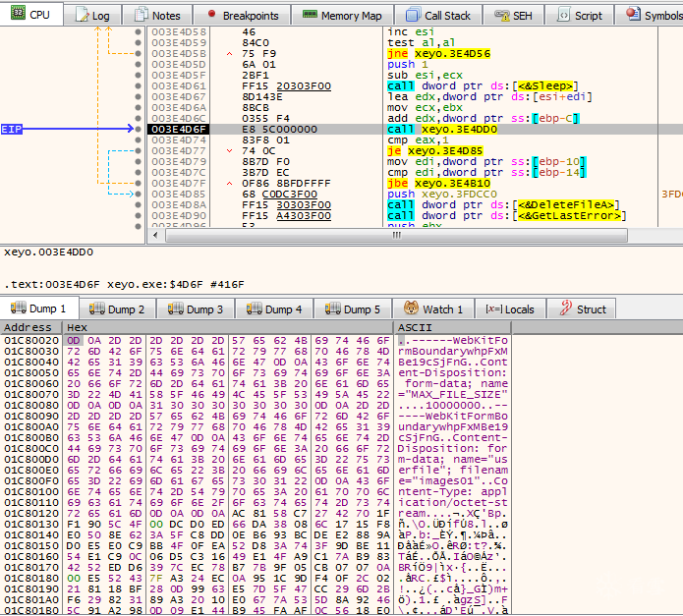Select dump address 01C80020
This screenshot has width=683, height=616.
[x=31, y=340]
